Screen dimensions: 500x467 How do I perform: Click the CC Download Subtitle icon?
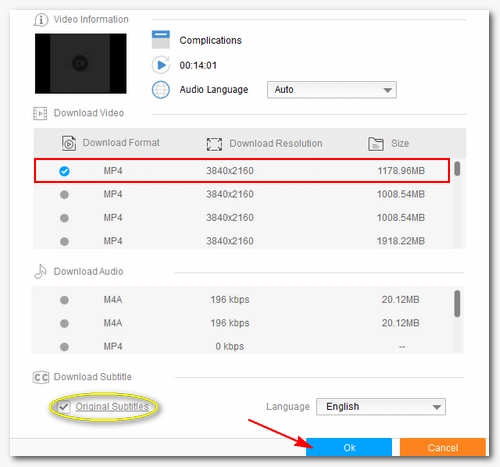click(41, 377)
